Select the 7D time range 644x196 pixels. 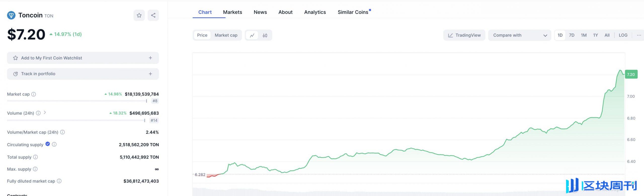(x=572, y=35)
